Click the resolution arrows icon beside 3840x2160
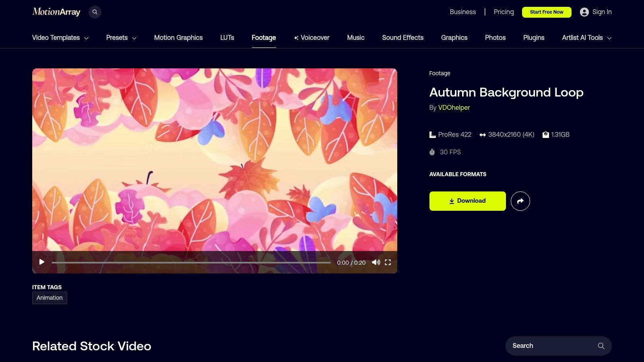 click(x=483, y=135)
